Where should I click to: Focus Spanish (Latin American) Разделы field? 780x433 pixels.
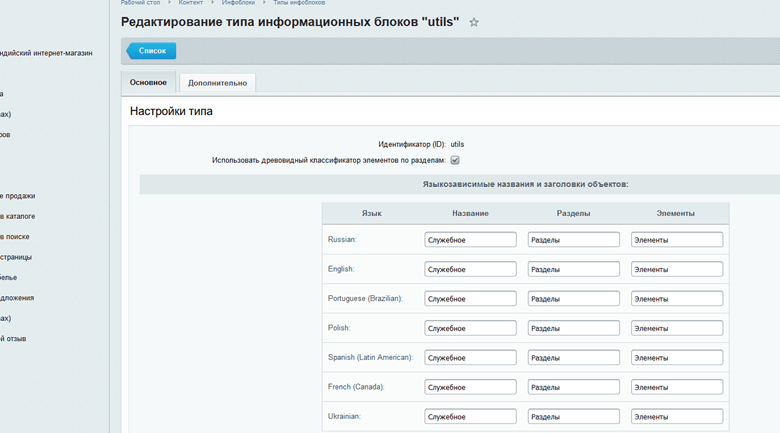[x=573, y=358]
